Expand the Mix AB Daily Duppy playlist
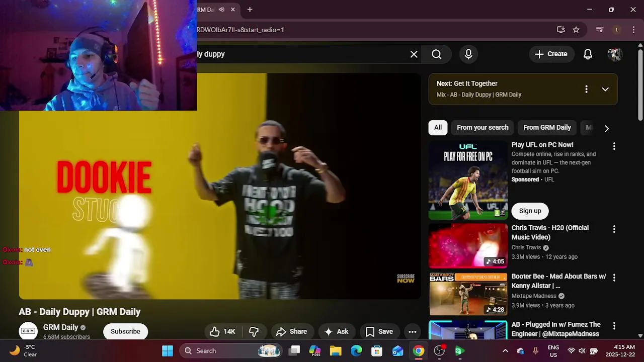 tap(605, 89)
